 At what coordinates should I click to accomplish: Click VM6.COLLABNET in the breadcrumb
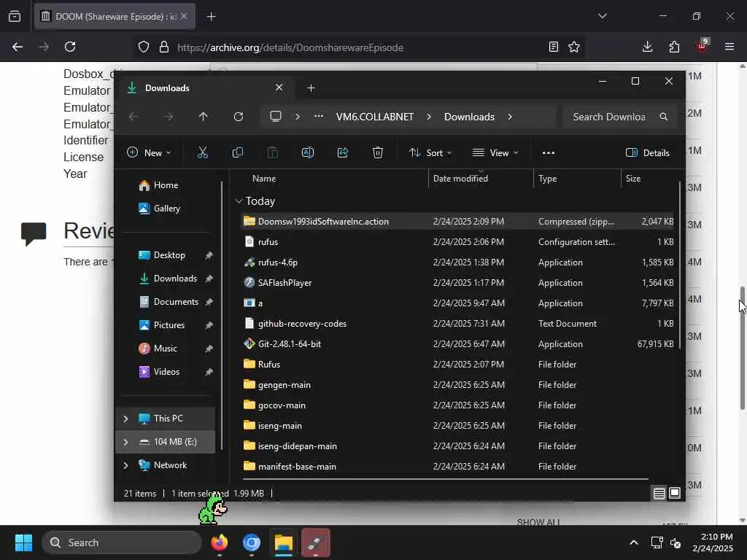coord(375,117)
